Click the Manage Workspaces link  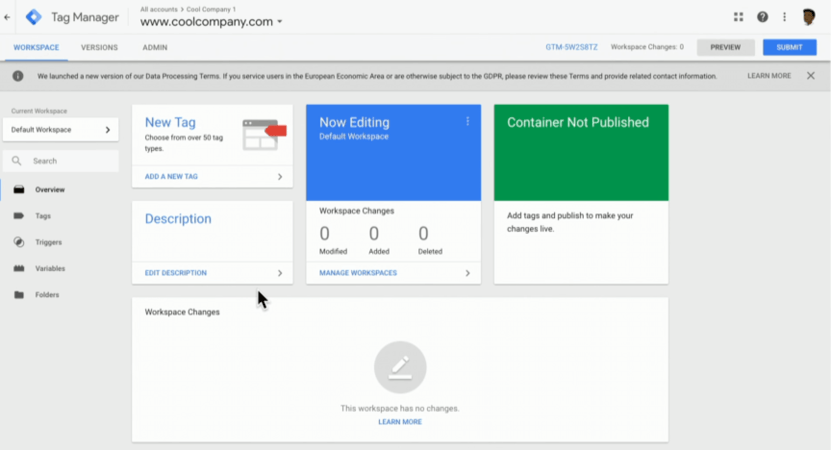point(358,273)
